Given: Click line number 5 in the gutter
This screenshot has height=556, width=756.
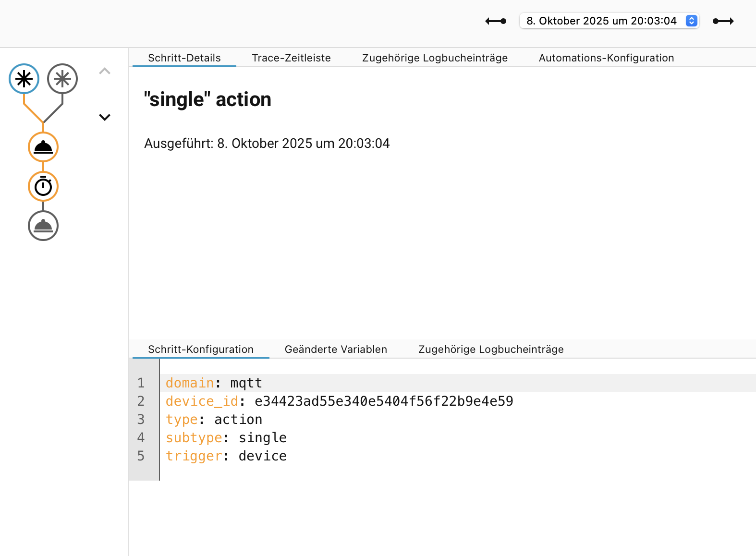Looking at the screenshot, I should click(141, 456).
